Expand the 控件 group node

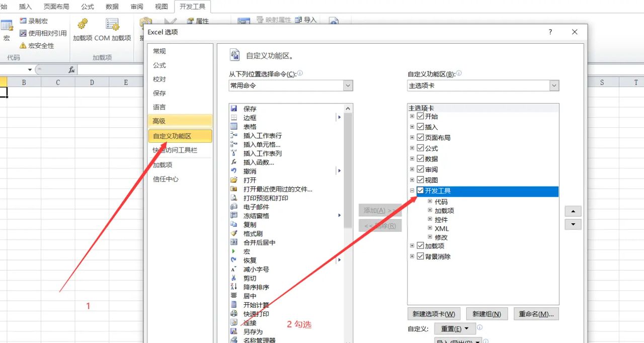tap(430, 219)
